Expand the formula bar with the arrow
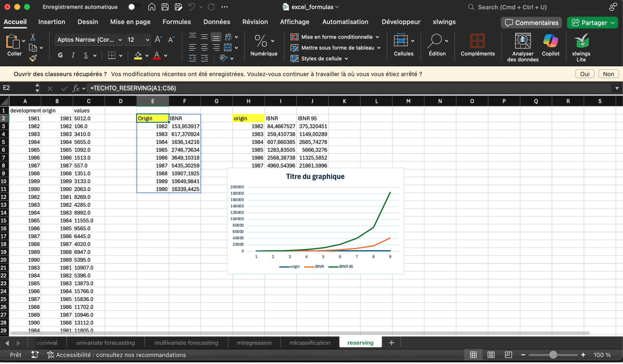 coord(617,88)
